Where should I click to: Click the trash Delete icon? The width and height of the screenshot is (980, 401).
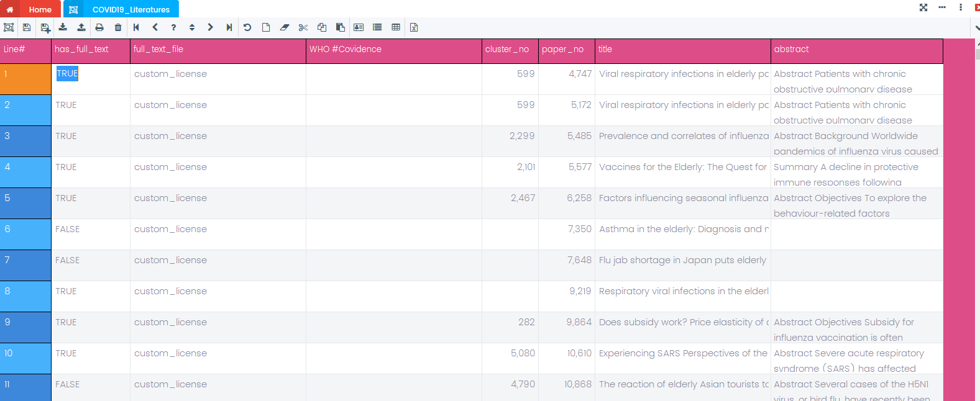[x=118, y=27]
